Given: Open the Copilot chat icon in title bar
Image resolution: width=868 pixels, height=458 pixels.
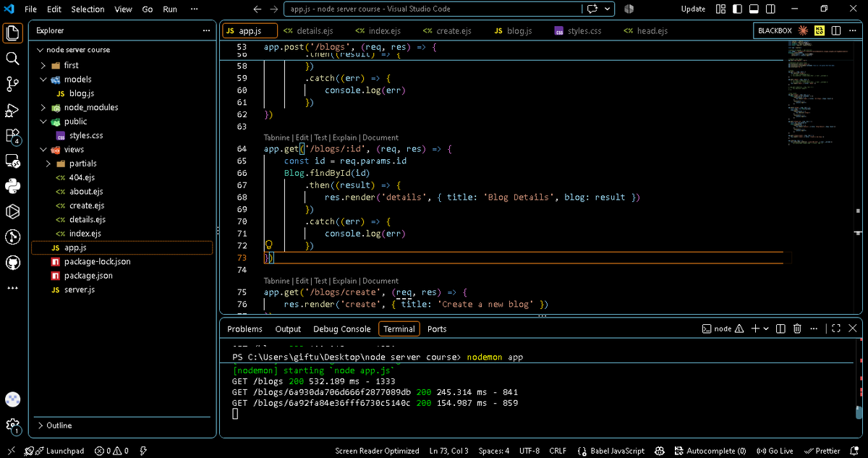Looking at the screenshot, I should point(593,9).
